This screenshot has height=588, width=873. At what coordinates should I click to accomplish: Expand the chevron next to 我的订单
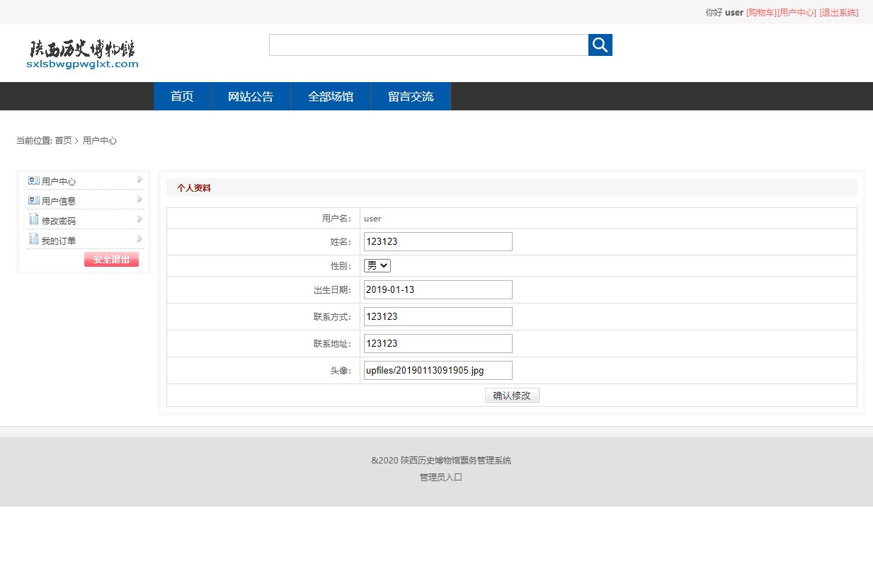tap(139, 239)
